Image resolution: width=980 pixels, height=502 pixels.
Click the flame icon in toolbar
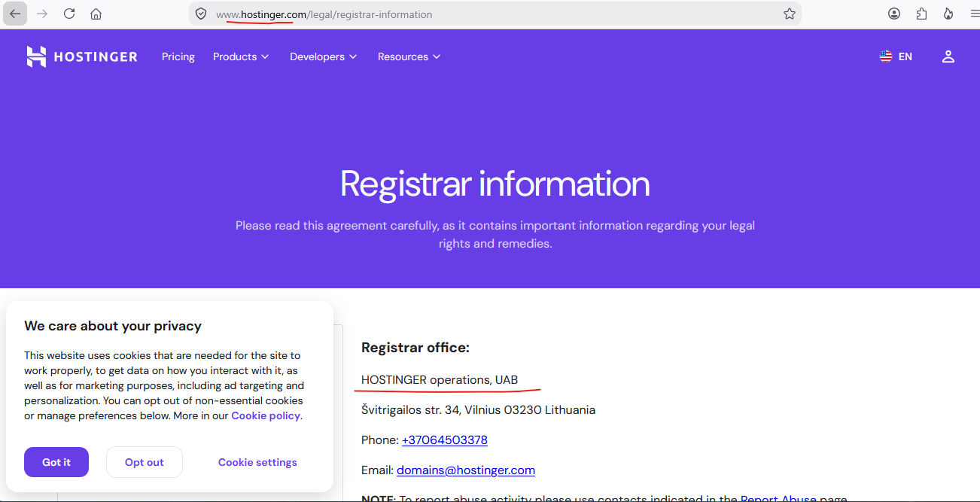pos(948,14)
